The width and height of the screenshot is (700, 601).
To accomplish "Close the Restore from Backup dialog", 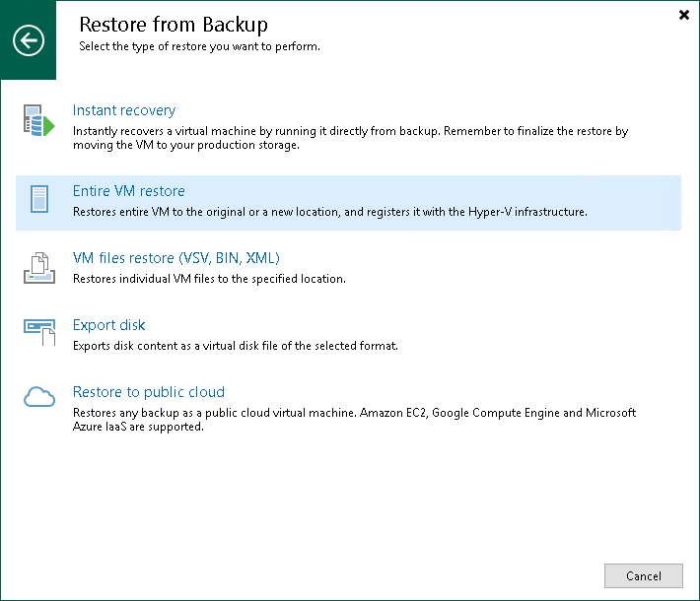I will coord(684,15).
